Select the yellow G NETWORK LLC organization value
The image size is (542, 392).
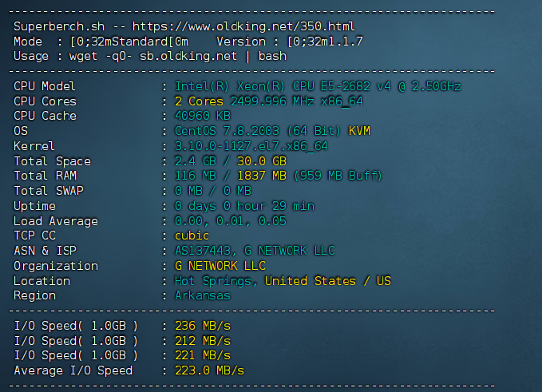click(220, 266)
